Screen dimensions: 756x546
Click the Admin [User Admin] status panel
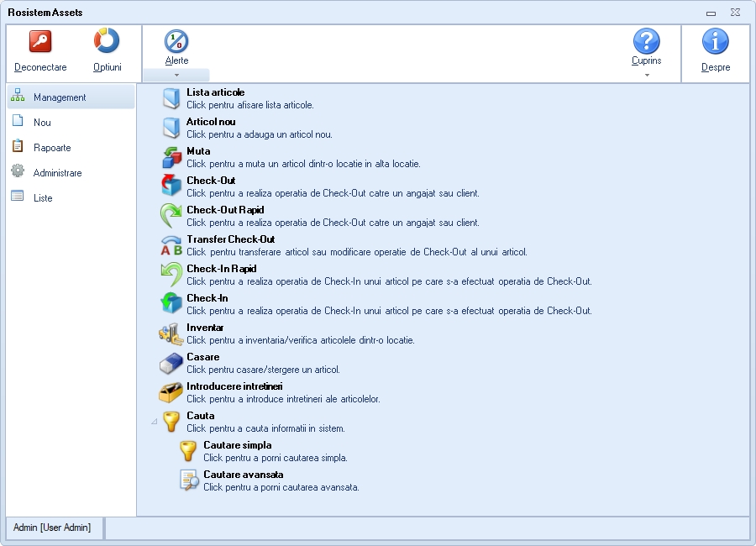(x=52, y=528)
